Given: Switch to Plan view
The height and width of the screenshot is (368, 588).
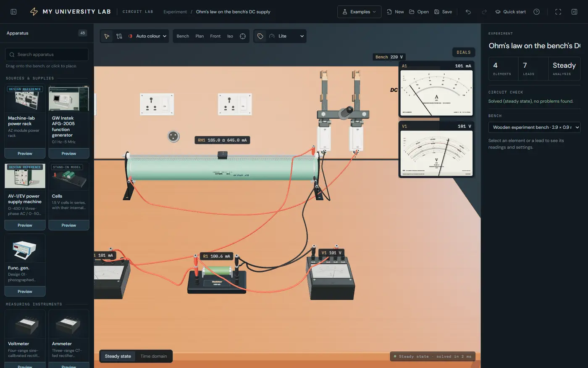Looking at the screenshot, I should [199, 36].
